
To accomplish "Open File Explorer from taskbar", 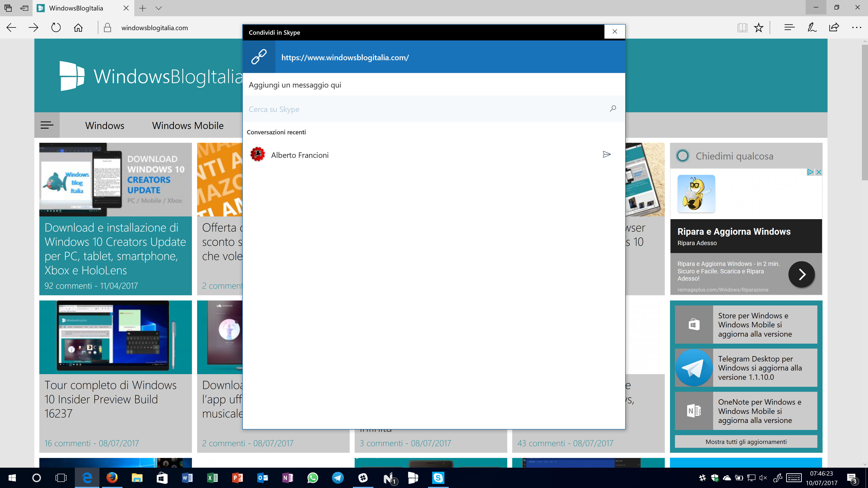I will pyautogui.click(x=137, y=478).
